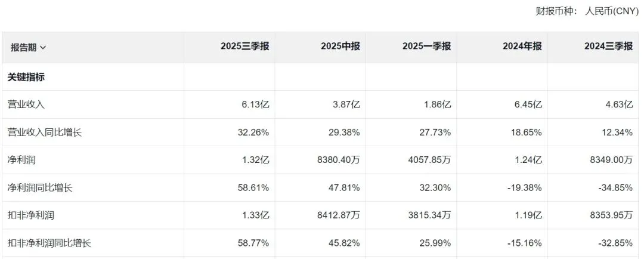Image resolution: width=644 pixels, height=259 pixels.
Task: Expand the 报告期 dropdown chevron
Action: pyautogui.click(x=43, y=48)
